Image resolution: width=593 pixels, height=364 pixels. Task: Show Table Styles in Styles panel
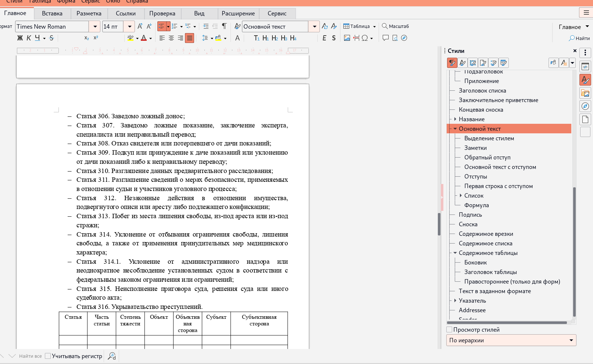click(504, 63)
